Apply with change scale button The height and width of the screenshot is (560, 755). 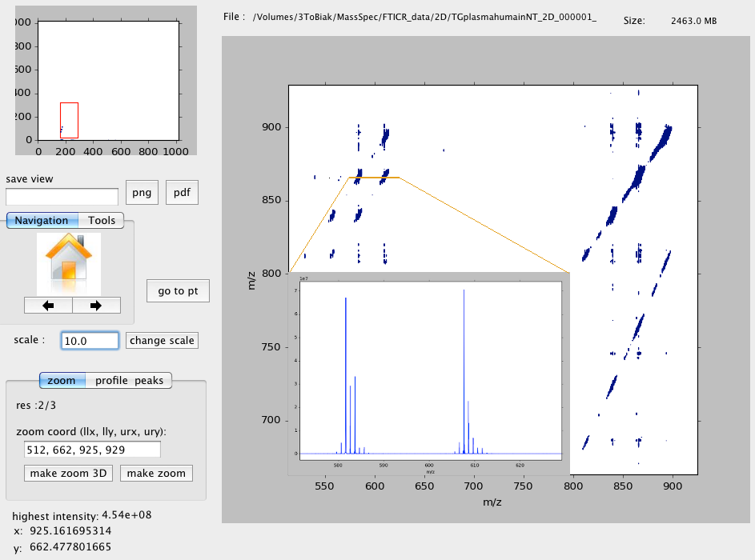162,341
